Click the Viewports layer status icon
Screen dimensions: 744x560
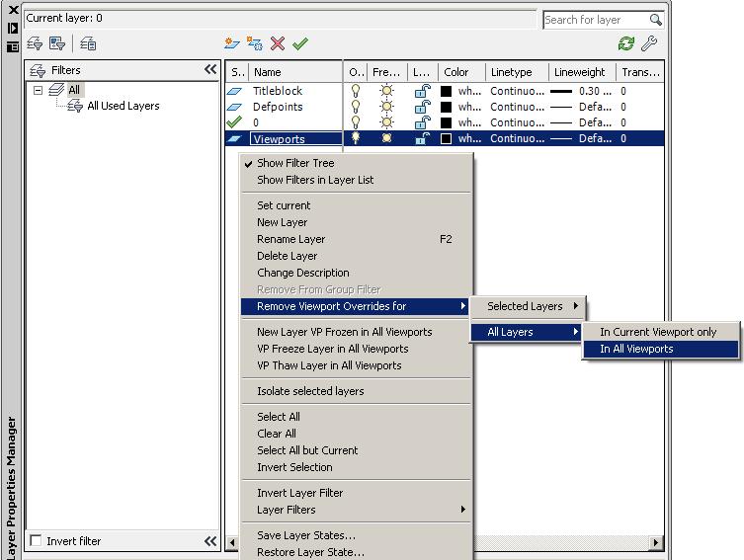click(x=234, y=138)
